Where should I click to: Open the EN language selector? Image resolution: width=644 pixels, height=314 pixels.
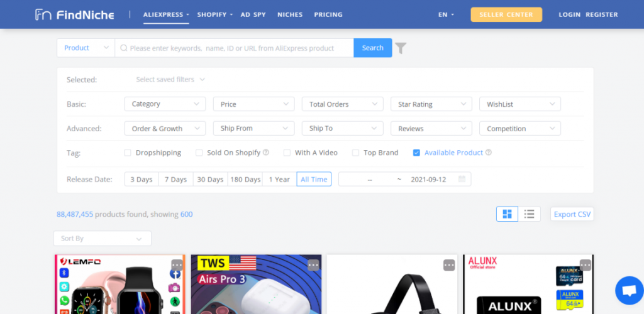pos(446,14)
